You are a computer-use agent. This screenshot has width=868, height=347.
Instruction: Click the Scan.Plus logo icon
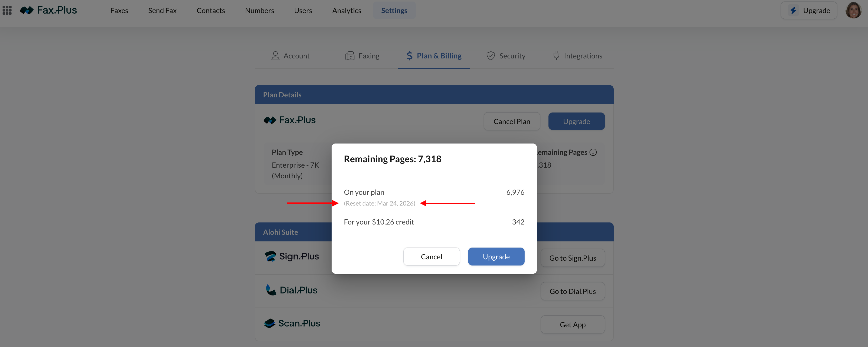(x=269, y=323)
